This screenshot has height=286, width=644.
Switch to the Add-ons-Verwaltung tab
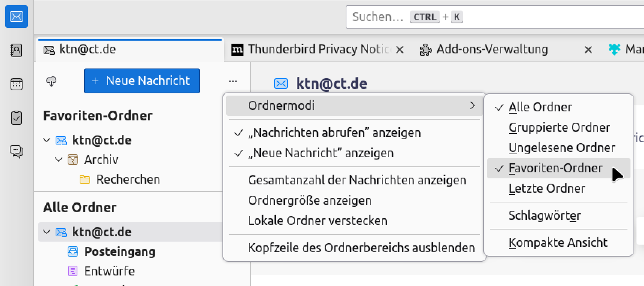pyautogui.click(x=492, y=49)
